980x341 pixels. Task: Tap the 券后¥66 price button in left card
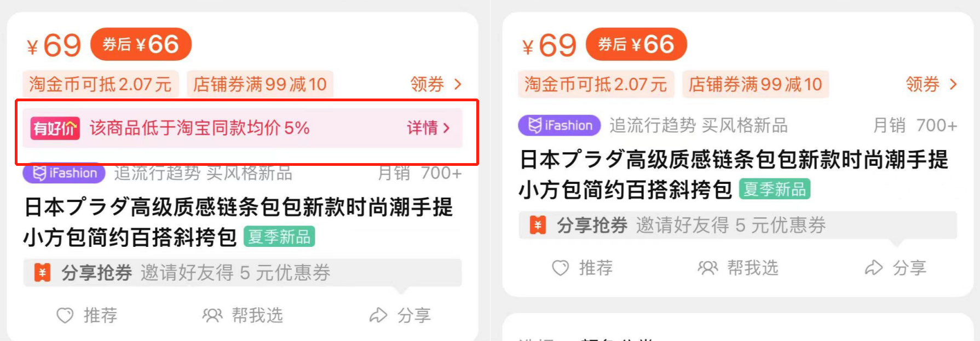(x=141, y=44)
